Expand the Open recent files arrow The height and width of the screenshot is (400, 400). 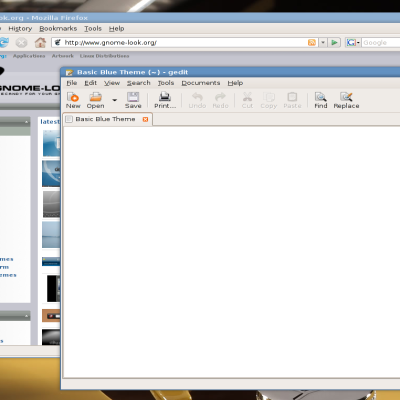[x=114, y=100]
